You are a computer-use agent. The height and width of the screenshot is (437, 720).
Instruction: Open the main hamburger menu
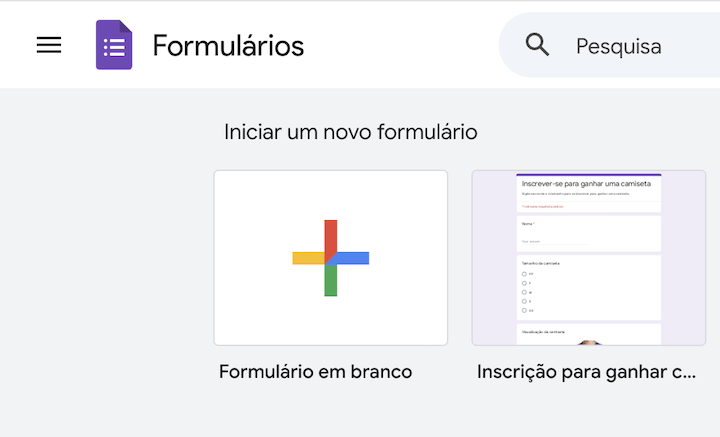click(x=49, y=45)
